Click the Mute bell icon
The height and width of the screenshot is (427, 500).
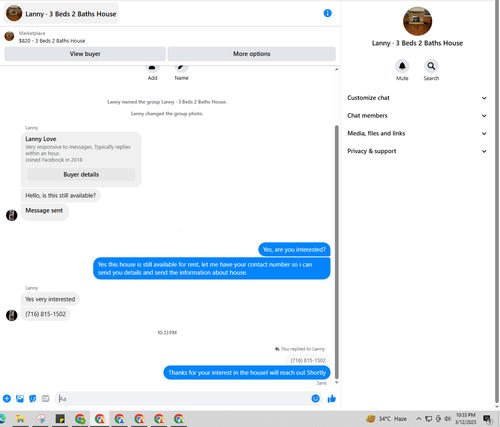pos(402,66)
